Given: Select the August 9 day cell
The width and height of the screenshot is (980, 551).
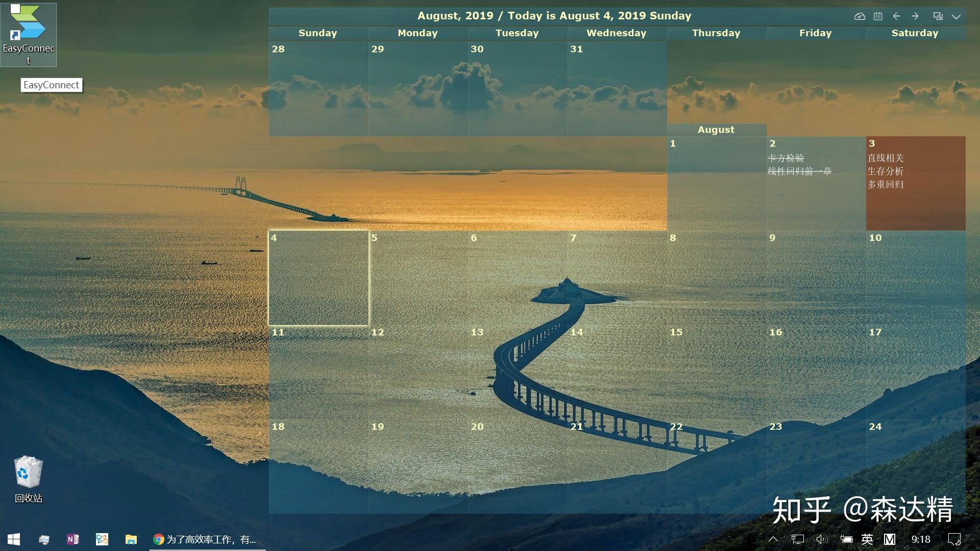Looking at the screenshot, I should tap(816, 278).
